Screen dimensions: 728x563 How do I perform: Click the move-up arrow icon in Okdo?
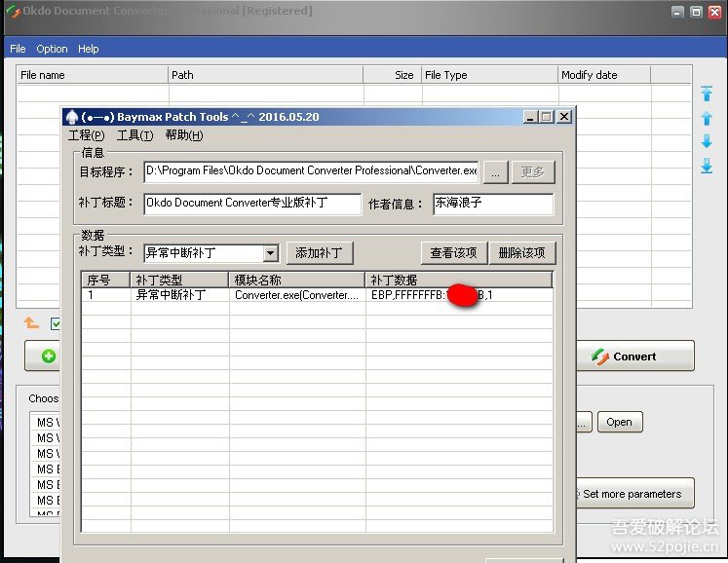coord(707,118)
